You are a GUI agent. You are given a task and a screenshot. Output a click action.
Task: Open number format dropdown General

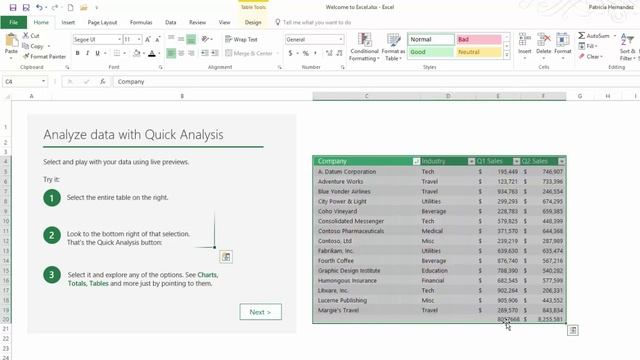(x=341, y=39)
